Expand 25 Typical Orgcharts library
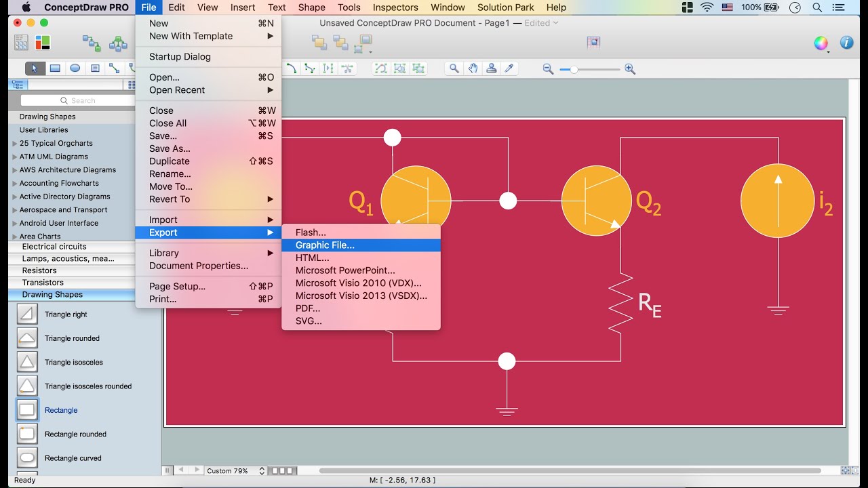This screenshot has height=488, width=868. coord(15,143)
